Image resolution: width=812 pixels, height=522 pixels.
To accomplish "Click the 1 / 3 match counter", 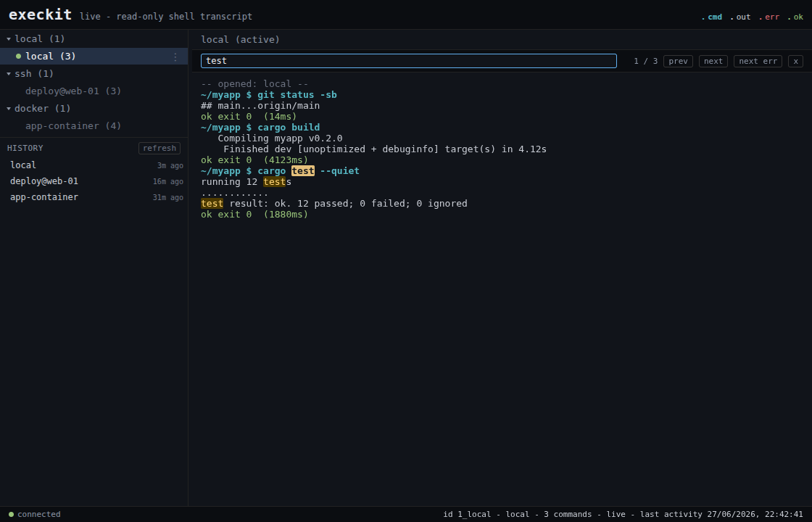I will pos(646,61).
